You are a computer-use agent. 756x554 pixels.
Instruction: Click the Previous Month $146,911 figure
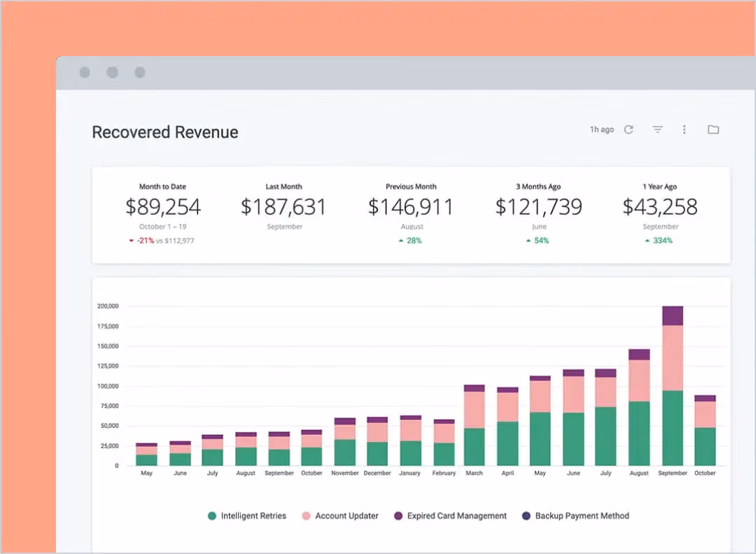pyautogui.click(x=411, y=207)
